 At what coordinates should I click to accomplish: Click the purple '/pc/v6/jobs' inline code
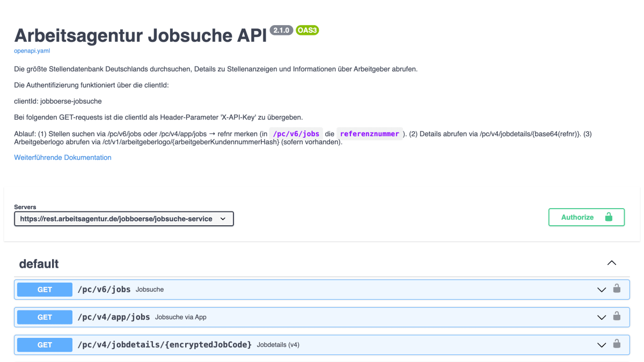click(296, 134)
